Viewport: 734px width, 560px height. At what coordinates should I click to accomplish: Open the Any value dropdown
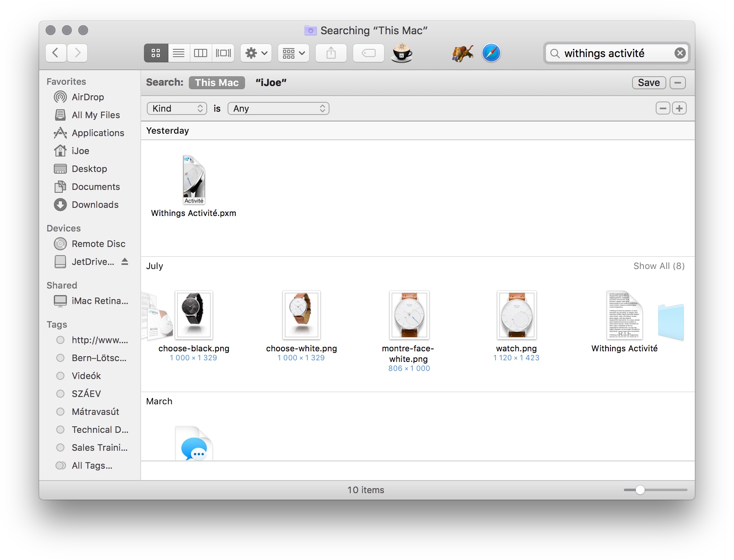tap(279, 108)
